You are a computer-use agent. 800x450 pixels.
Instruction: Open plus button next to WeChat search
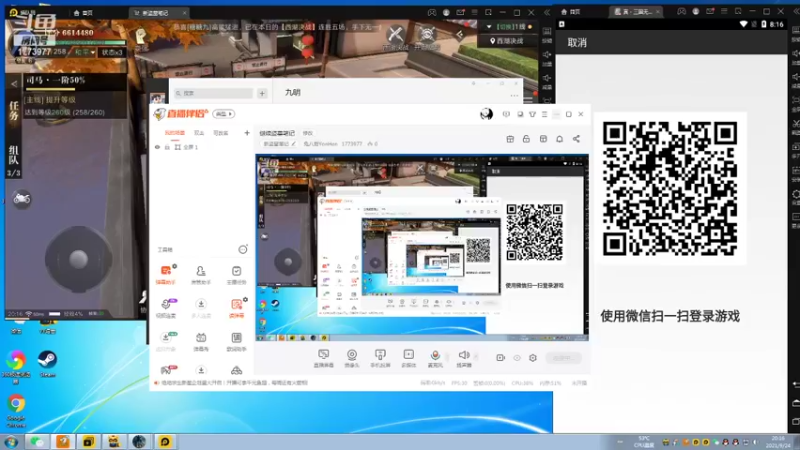coord(262,93)
